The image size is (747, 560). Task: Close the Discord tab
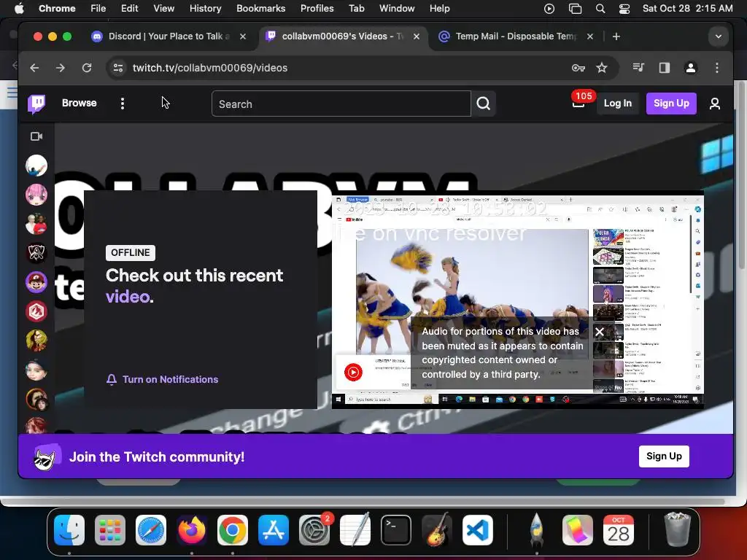point(243,36)
